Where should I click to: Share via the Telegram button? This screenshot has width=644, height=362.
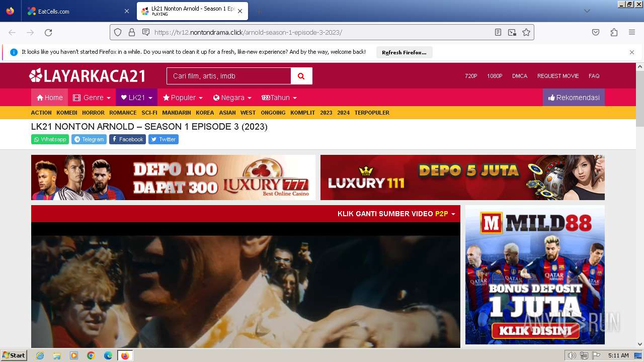tap(89, 139)
